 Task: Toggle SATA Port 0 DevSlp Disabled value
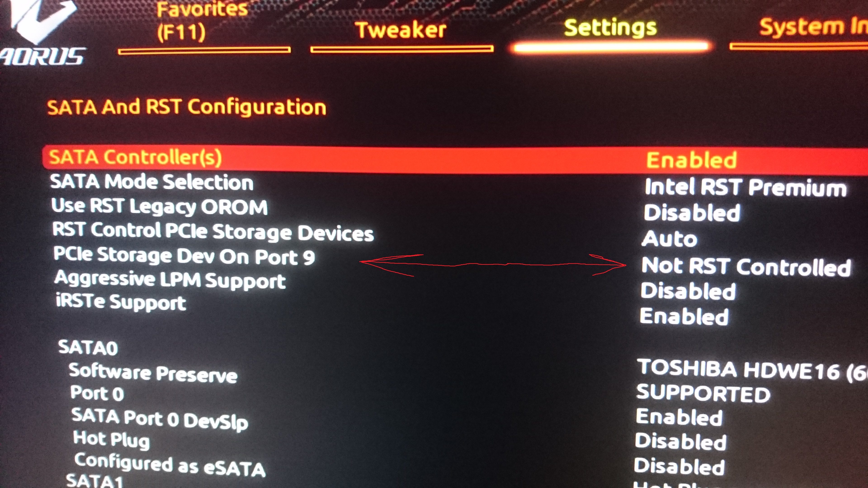pos(681,441)
